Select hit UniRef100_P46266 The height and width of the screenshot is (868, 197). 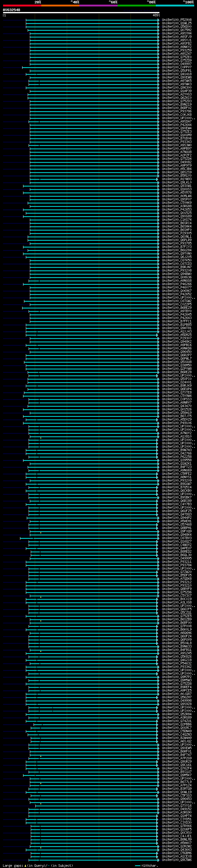coord(176,284)
